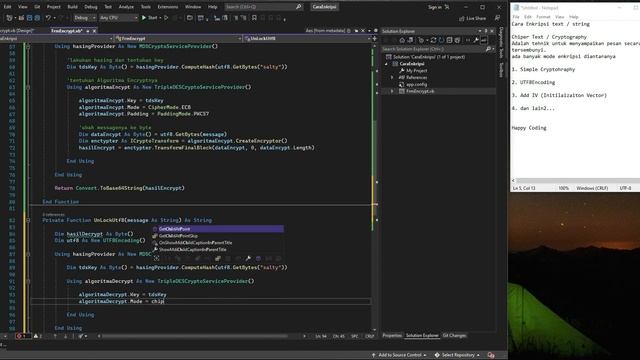The image size is (640, 360).
Task: Collapse the CaraEnkripsi project node
Action: [386, 64]
